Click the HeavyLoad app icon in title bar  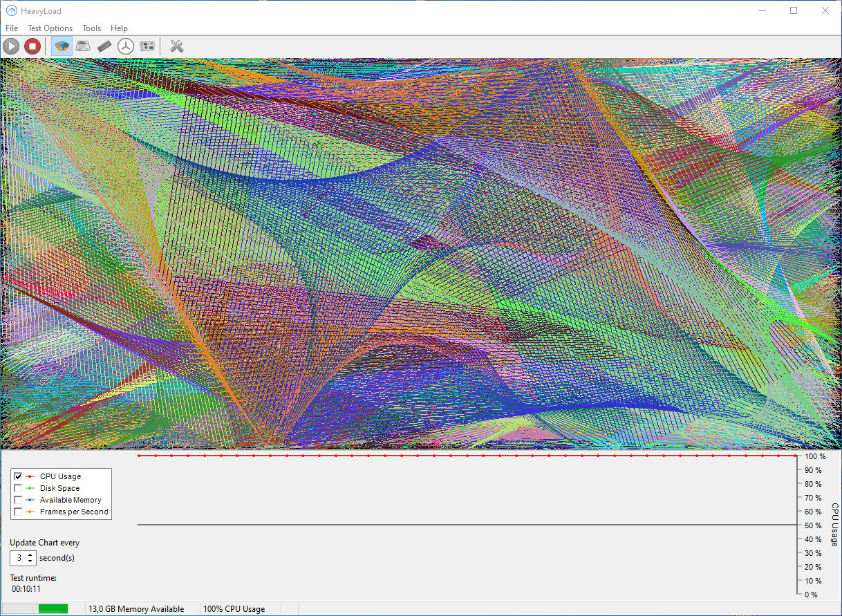pyautogui.click(x=11, y=10)
